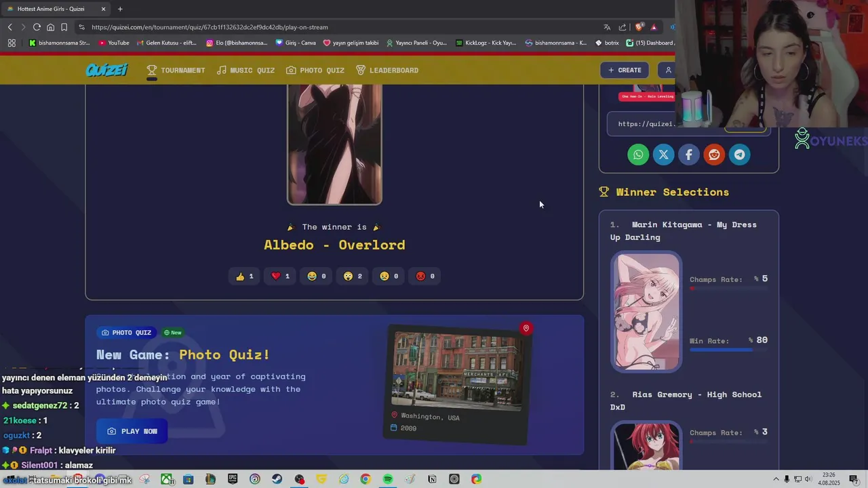Click the translate page icon in address bar
Viewport: 868px width, 488px height.
(x=607, y=27)
